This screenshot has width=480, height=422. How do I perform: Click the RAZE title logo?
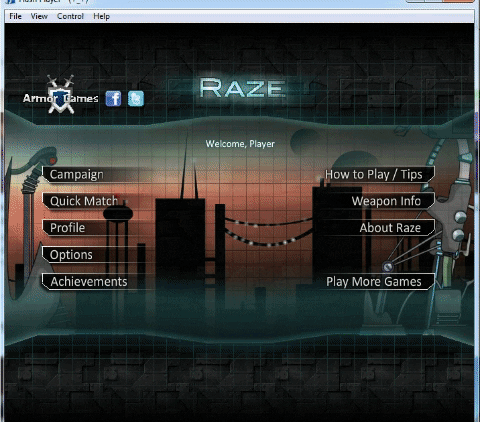243,88
